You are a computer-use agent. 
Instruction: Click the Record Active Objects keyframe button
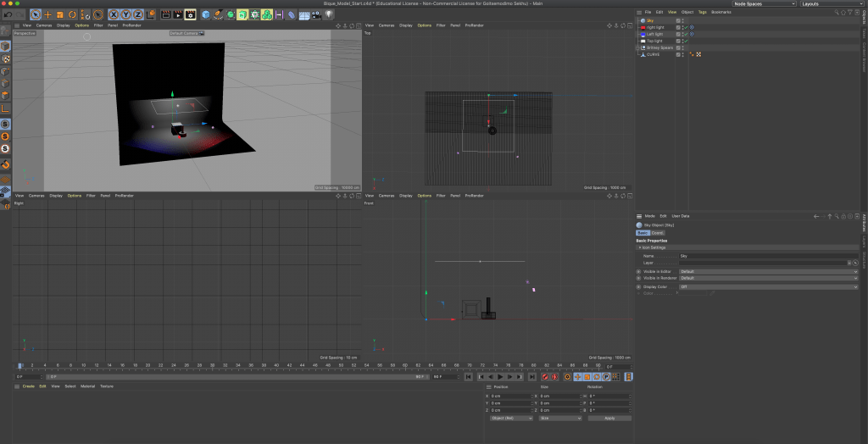tap(545, 376)
